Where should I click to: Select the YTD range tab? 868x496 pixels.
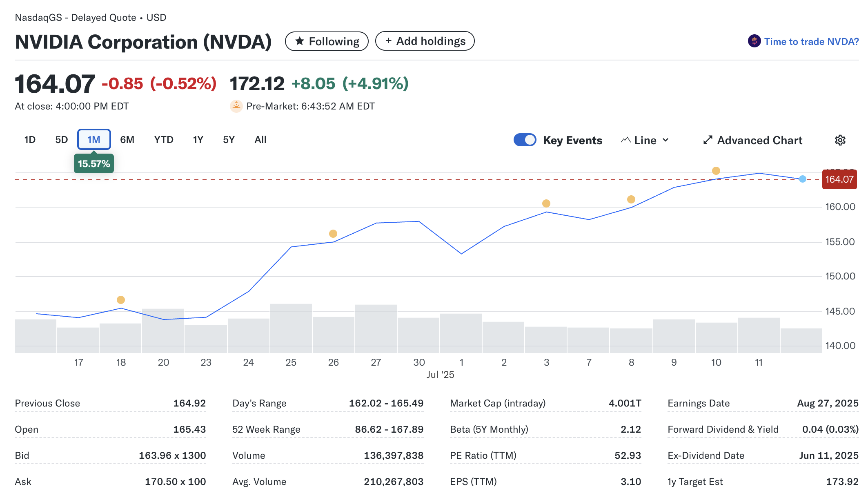pos(164,140)
